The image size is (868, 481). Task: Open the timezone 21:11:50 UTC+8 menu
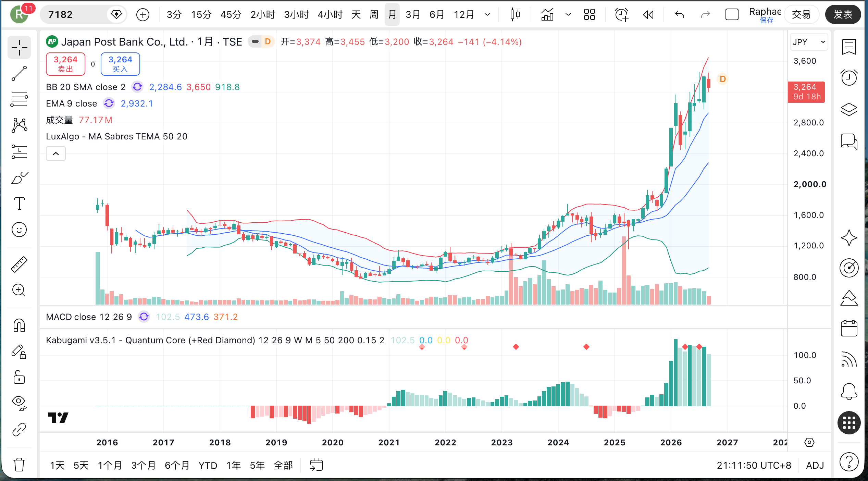click(754, 465)
